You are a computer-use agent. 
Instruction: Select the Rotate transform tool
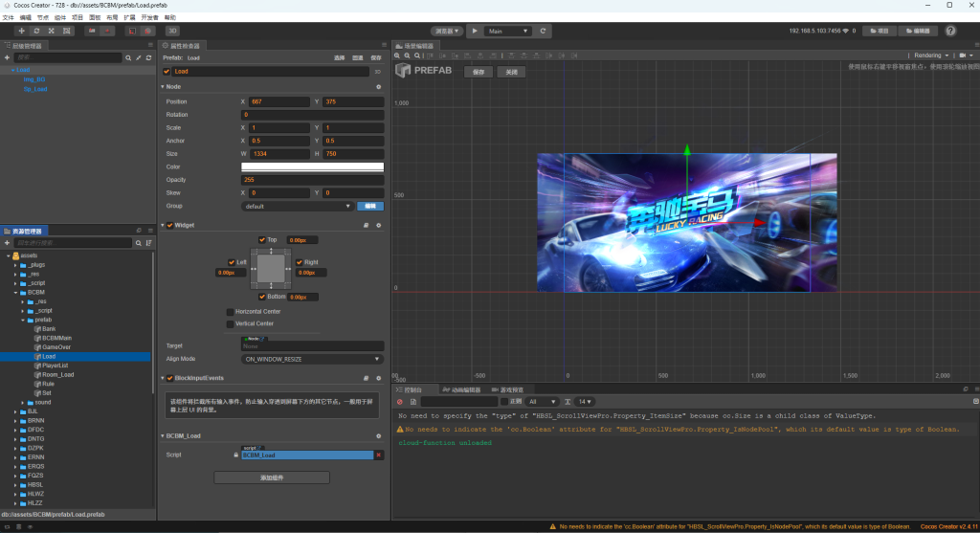(x=36, y=31)
